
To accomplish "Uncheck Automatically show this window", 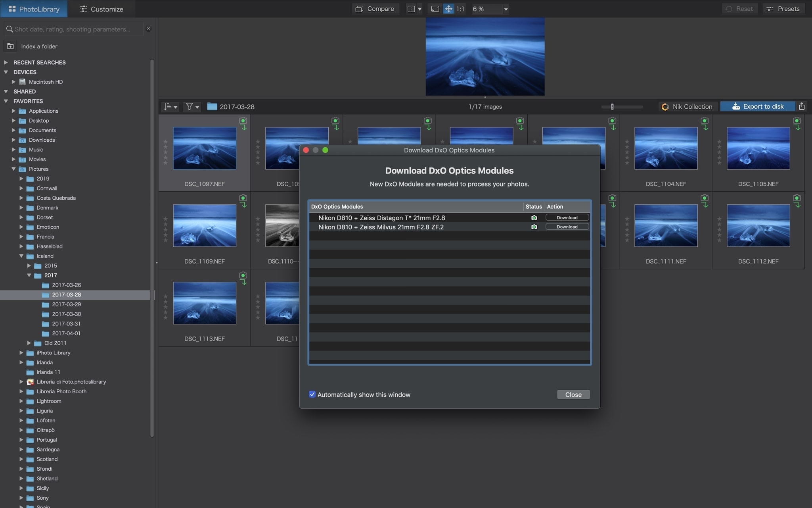I will (x=312, y=394).
